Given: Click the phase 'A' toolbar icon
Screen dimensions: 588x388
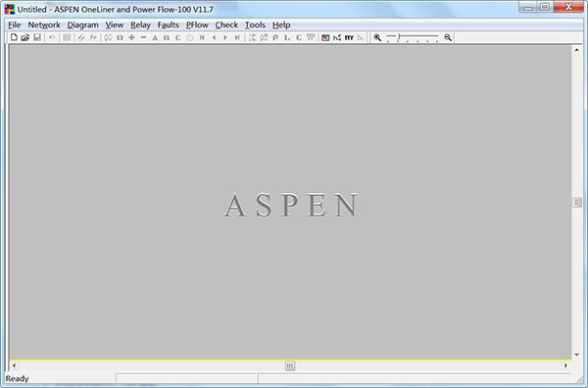Looking at the screenshot, I should [x=155, y=37].
